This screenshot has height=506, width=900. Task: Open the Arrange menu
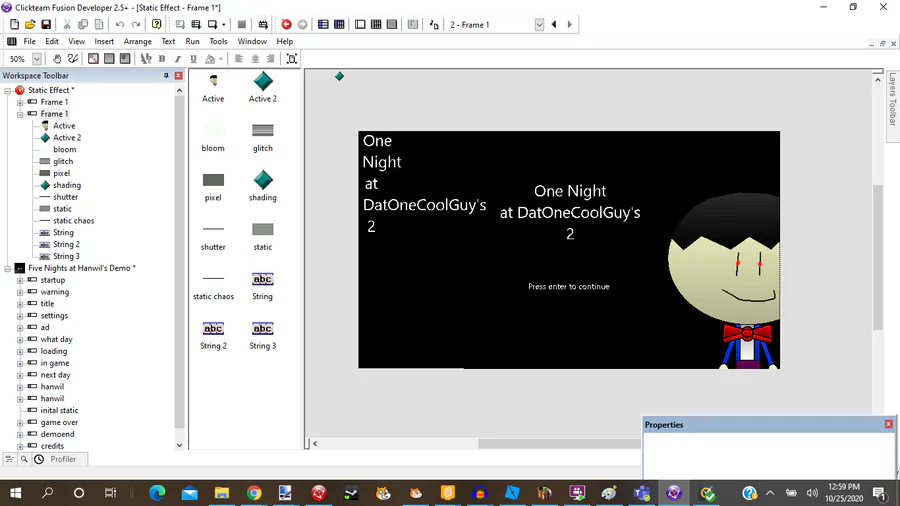(138, 41)
